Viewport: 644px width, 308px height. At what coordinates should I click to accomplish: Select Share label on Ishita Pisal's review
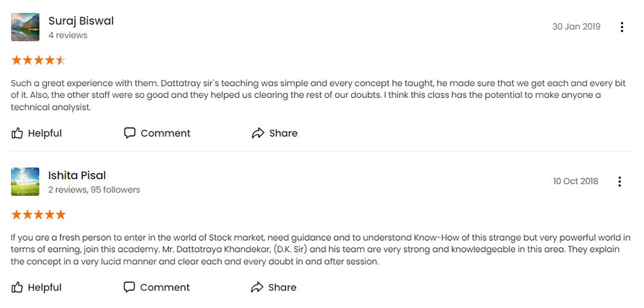coord(283,288)
